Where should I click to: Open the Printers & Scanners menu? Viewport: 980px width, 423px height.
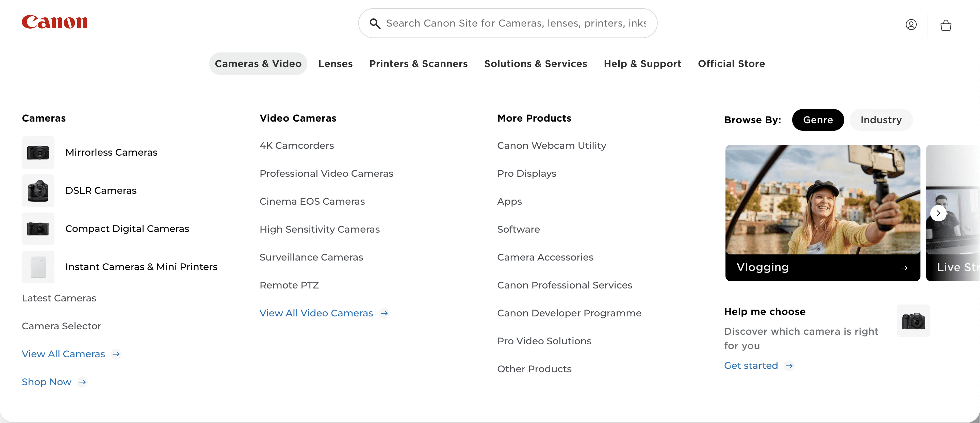coord(418,64)
